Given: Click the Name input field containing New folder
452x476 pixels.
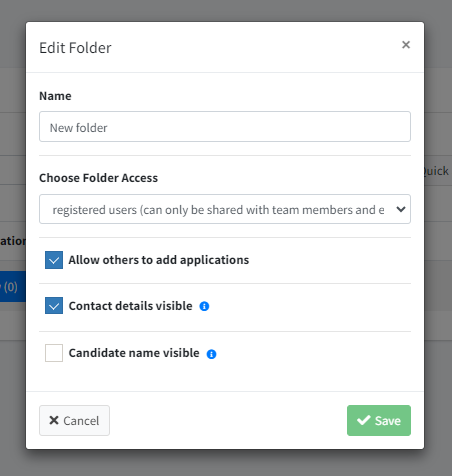Looking at the screenshot, I should coord(225,127).
